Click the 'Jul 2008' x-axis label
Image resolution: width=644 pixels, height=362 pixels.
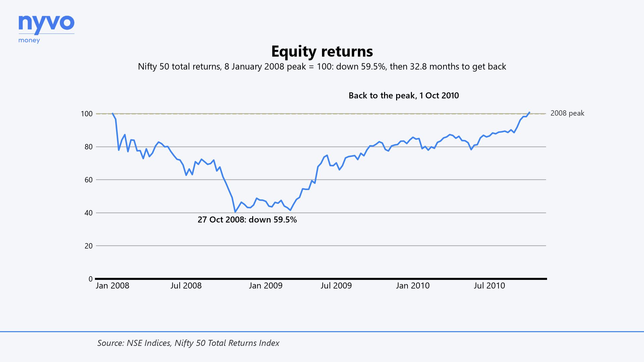point(186,286)
